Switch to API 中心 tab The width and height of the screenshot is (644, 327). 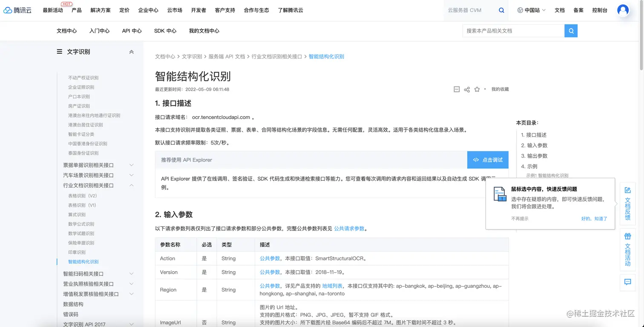(x=132, y=31)
